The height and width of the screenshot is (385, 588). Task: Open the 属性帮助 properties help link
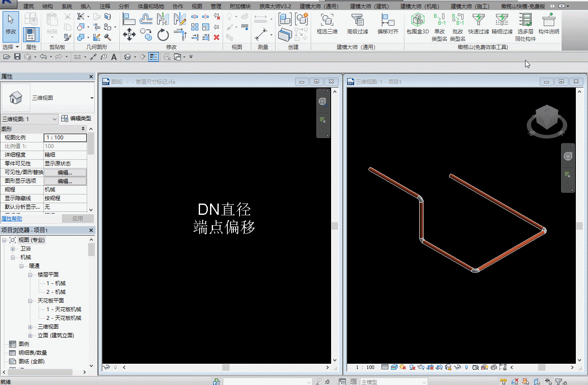pyautogui.click(x=12, y=219)
